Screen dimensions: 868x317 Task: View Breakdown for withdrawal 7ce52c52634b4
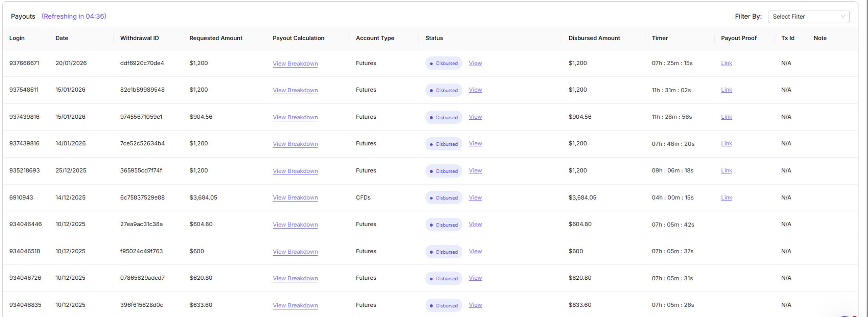[x=295, y=144]
